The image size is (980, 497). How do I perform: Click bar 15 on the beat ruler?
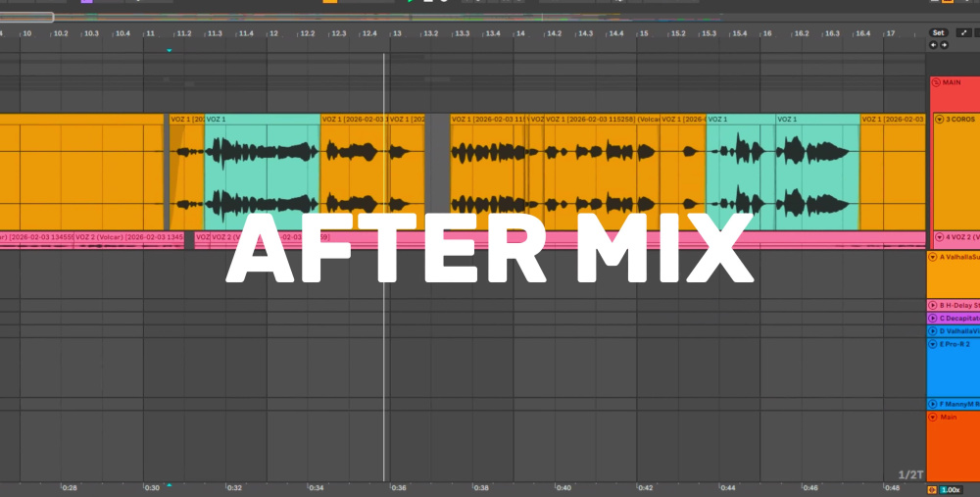[x=644, y=33]
